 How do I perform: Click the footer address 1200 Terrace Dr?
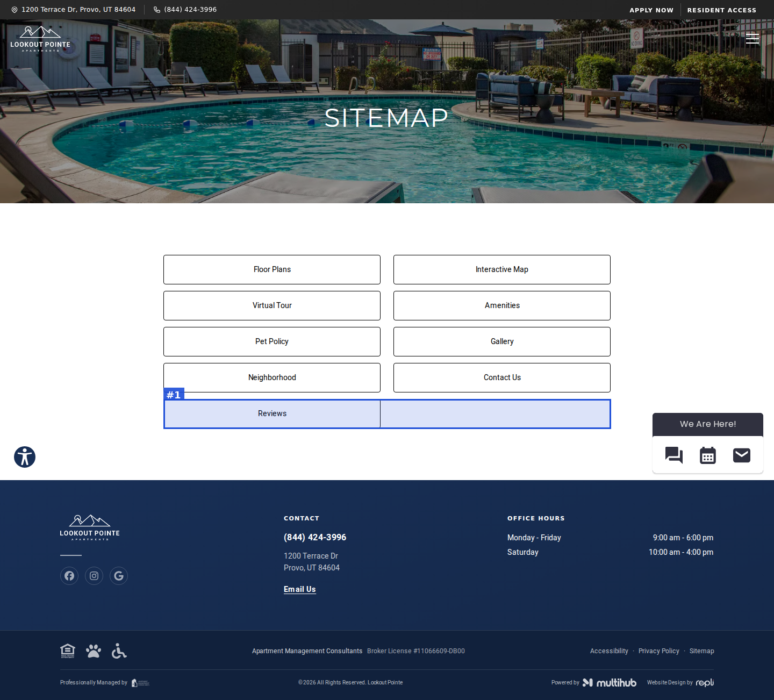312,562
